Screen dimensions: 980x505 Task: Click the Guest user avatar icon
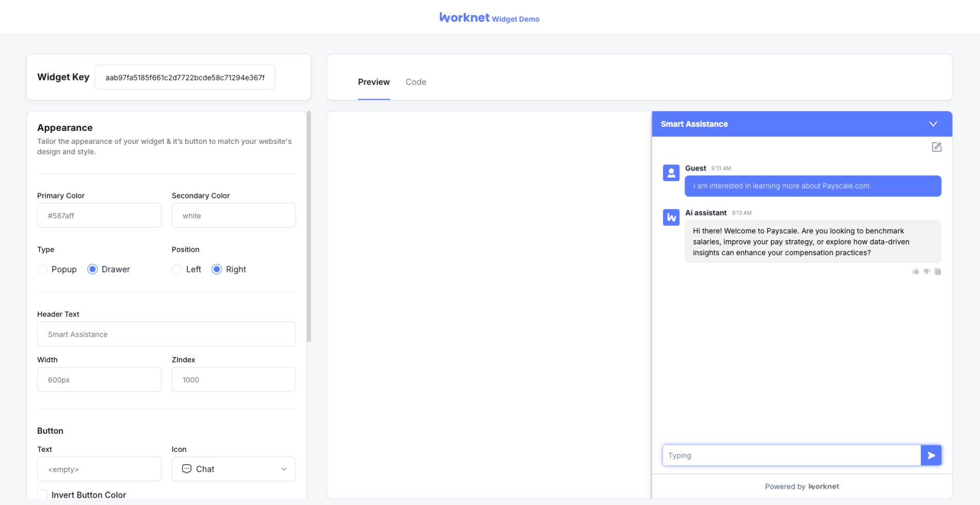(x=671, y=173)
